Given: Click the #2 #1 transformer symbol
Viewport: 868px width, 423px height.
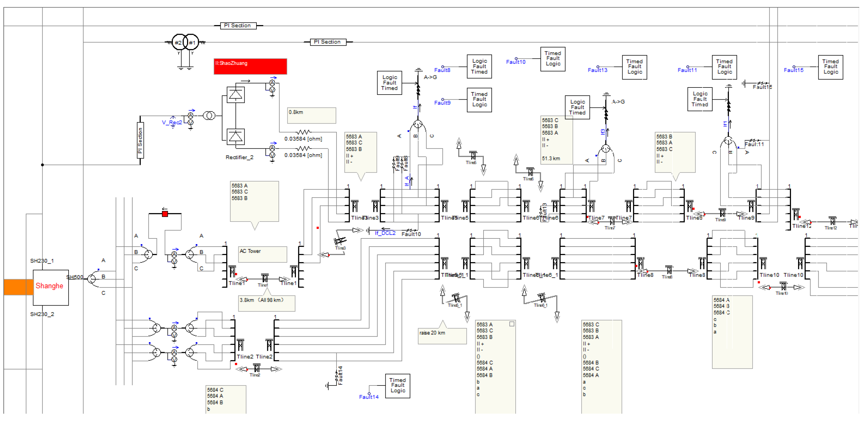Looking at the screenshot, I should coord(185,42).
